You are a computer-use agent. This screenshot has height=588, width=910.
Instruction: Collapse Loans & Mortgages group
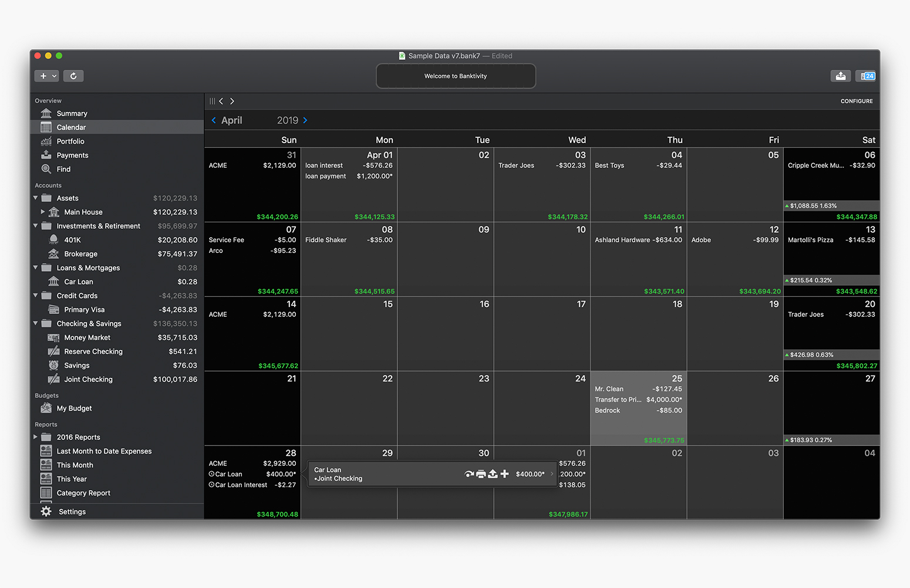click(36, 268)
